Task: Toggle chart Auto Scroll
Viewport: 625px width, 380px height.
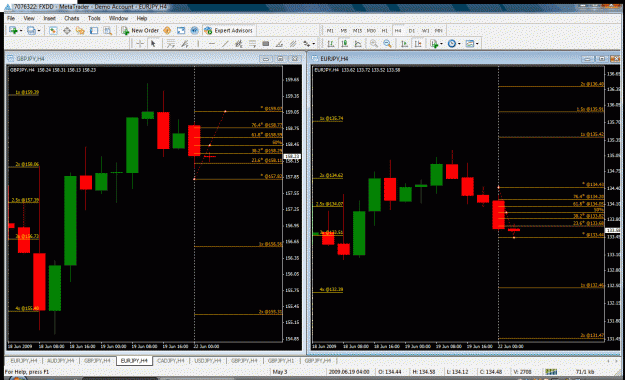Action: [404, 43]
